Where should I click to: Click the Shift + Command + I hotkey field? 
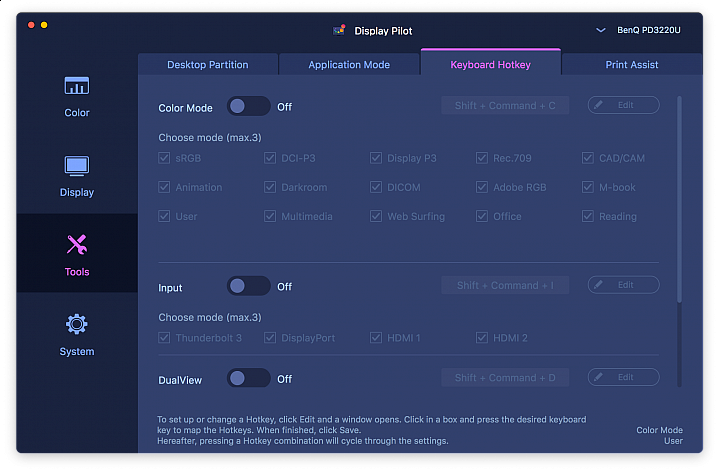(x=505, y=285)
